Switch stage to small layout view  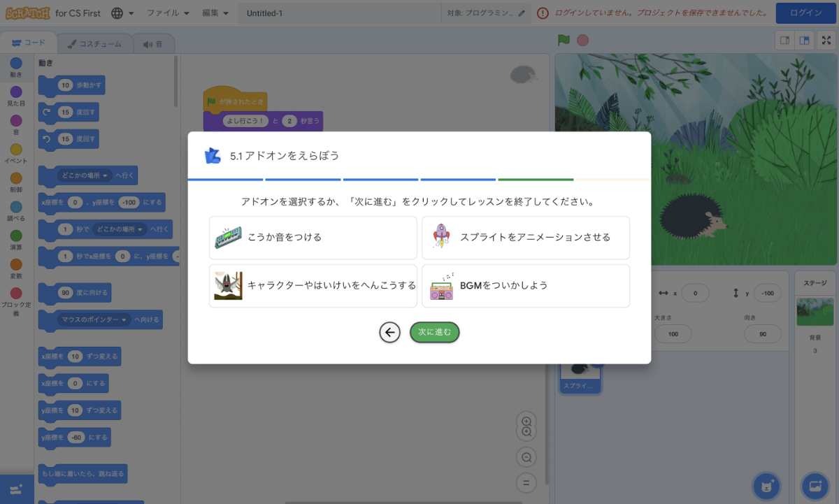point(784,41)
